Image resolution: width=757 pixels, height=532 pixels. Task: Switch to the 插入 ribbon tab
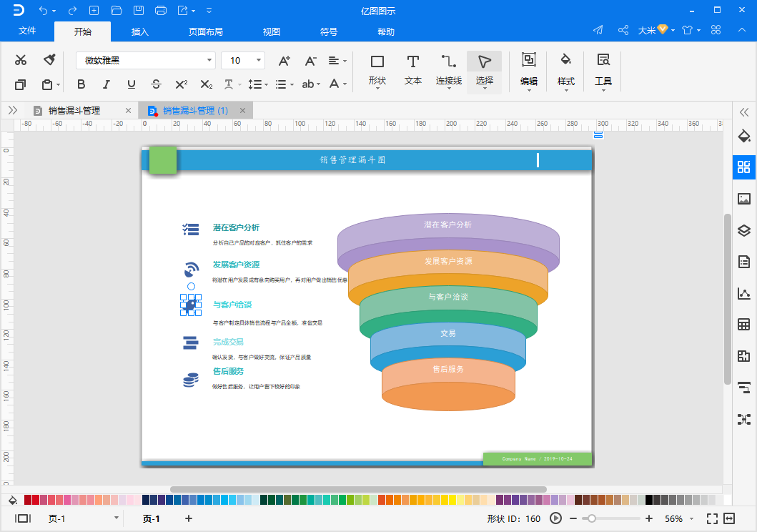(x=139, y=32)
